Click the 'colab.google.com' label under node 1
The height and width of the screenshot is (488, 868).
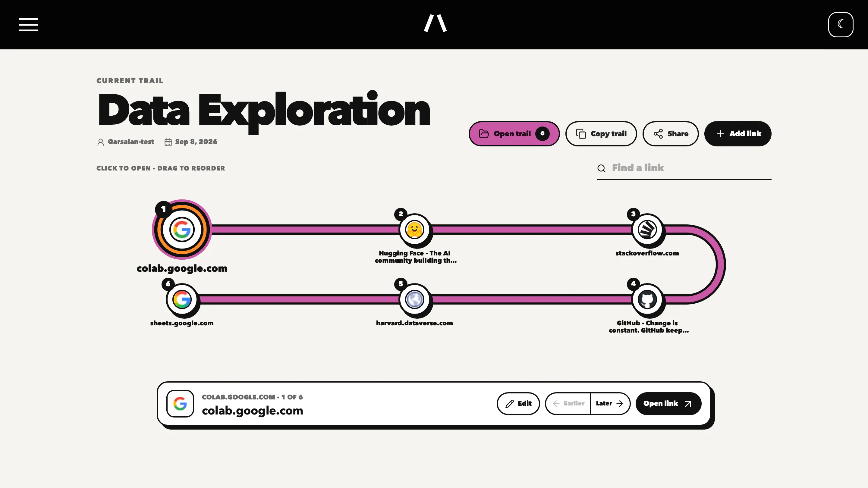[182, 268]
